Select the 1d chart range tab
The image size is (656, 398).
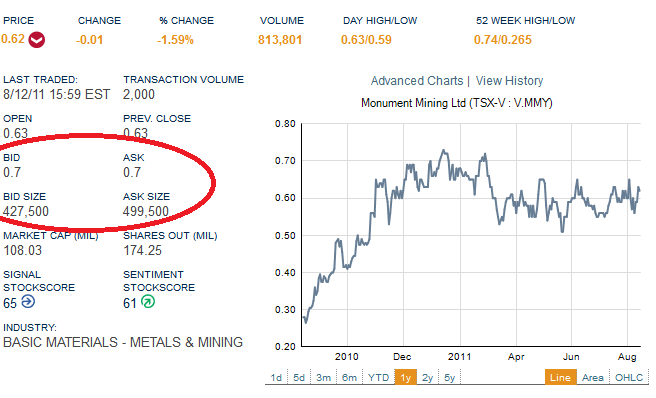276,377
